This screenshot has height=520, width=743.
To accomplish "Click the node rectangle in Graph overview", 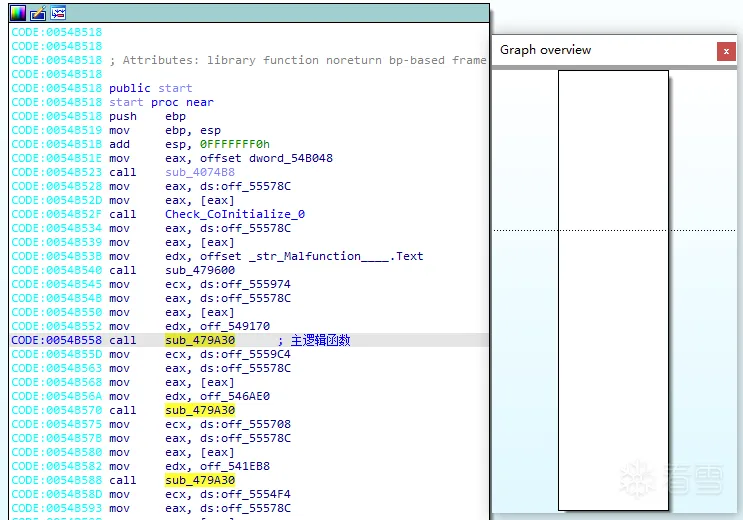I will (613, 290).
